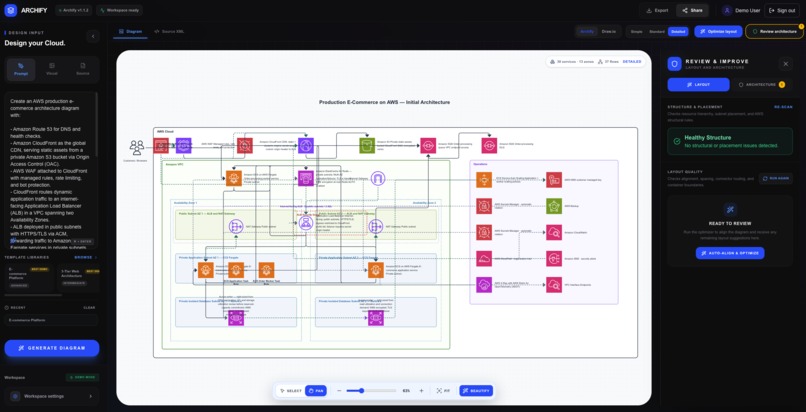Activate the Pan tool
This screenshot has width=806, height=412.
coord(316,391)
